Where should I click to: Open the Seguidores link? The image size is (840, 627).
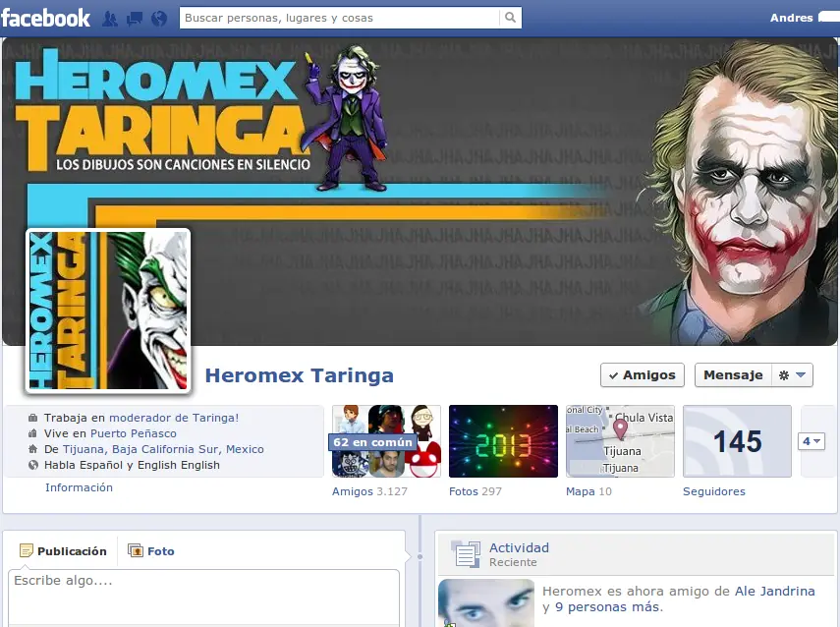point(714,490)
